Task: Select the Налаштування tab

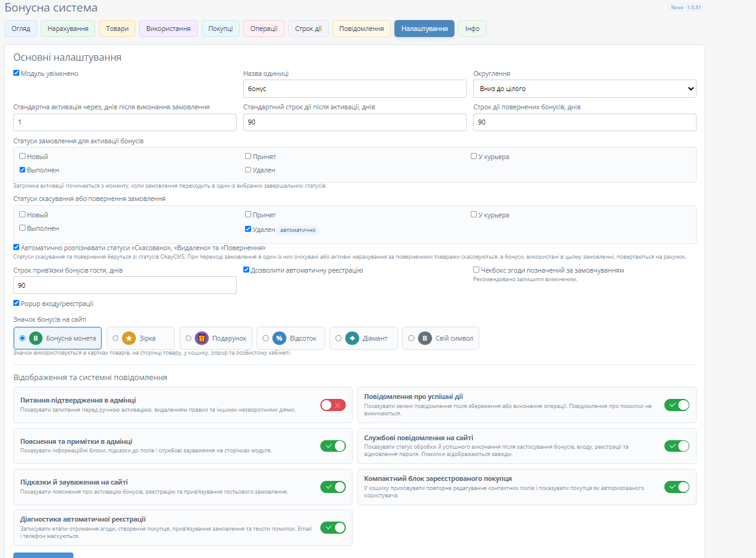Action: (x=424, y=29)
